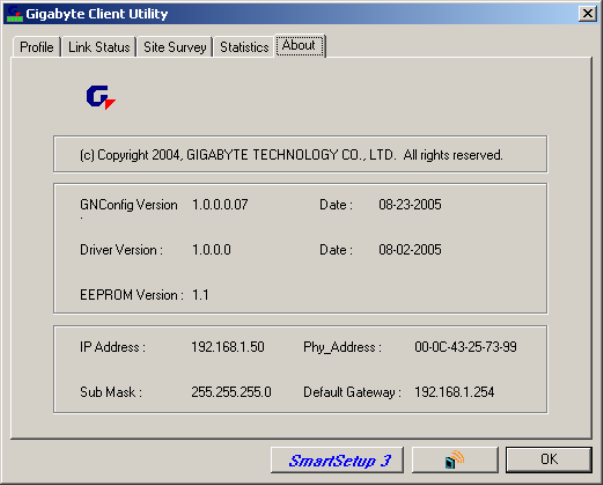Click GNConfig version value 1.0.0.0.07
Image resolution: width=603 pixels, height=485 pixels.
pos(220,205)
